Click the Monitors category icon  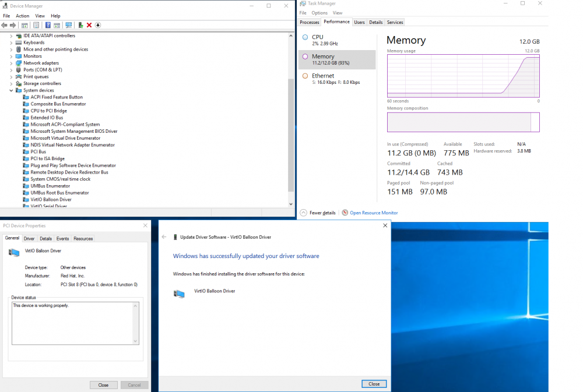[x=19, y=56]
